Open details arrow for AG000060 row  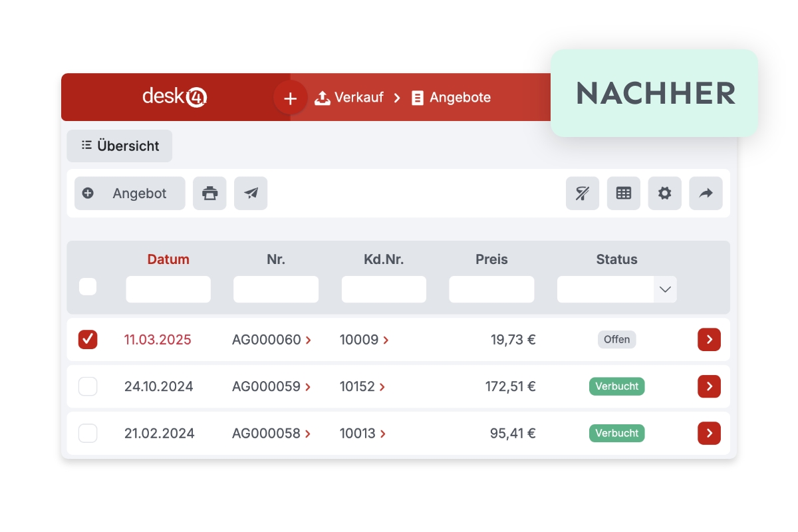[x=709, y=340]
